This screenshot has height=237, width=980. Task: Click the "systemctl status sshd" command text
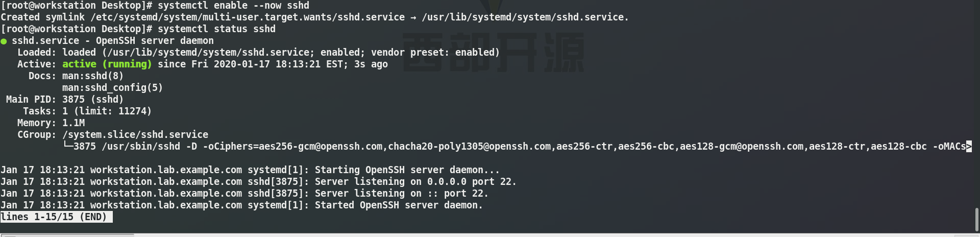pyautogui.click(x=216, y=29)
